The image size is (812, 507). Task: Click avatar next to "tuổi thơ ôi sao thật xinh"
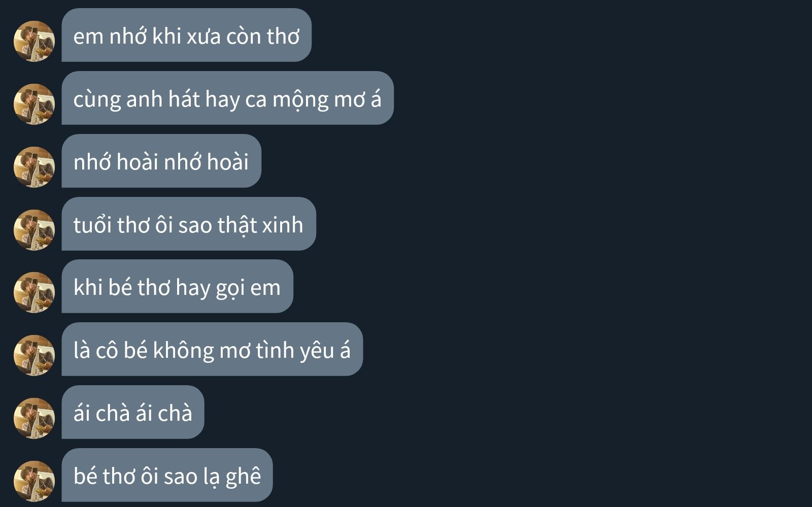pyautogui.click(x=34, y=230)
